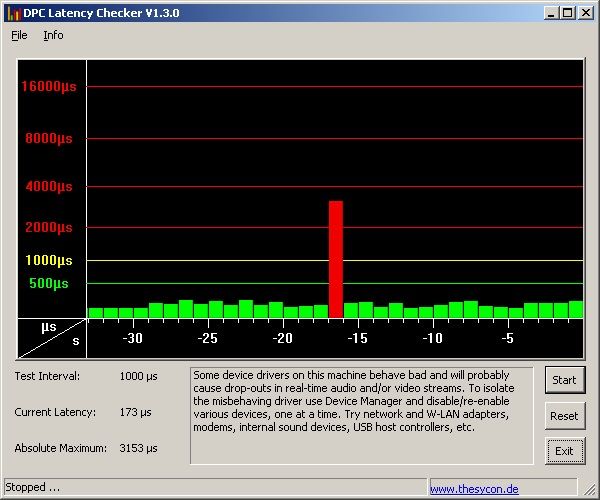Click the -30 mark on time axis

[x=132, y=339]
